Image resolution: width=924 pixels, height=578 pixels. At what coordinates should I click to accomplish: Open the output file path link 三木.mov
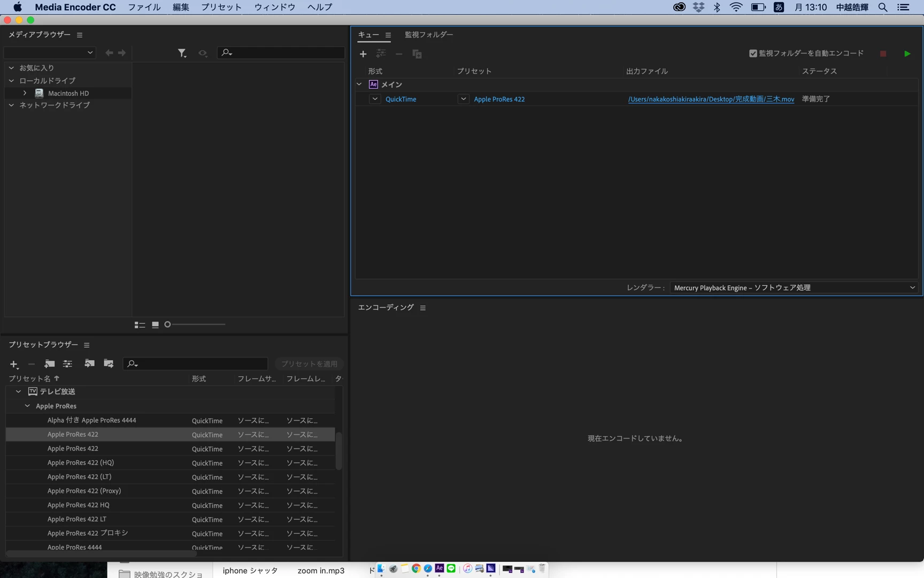tap(711, 100)
